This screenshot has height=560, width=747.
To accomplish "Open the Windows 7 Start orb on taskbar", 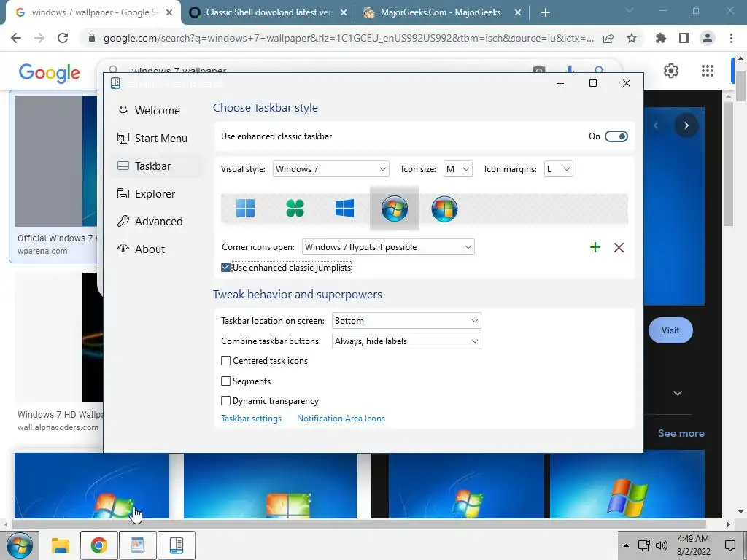I will tap(20, 545).
